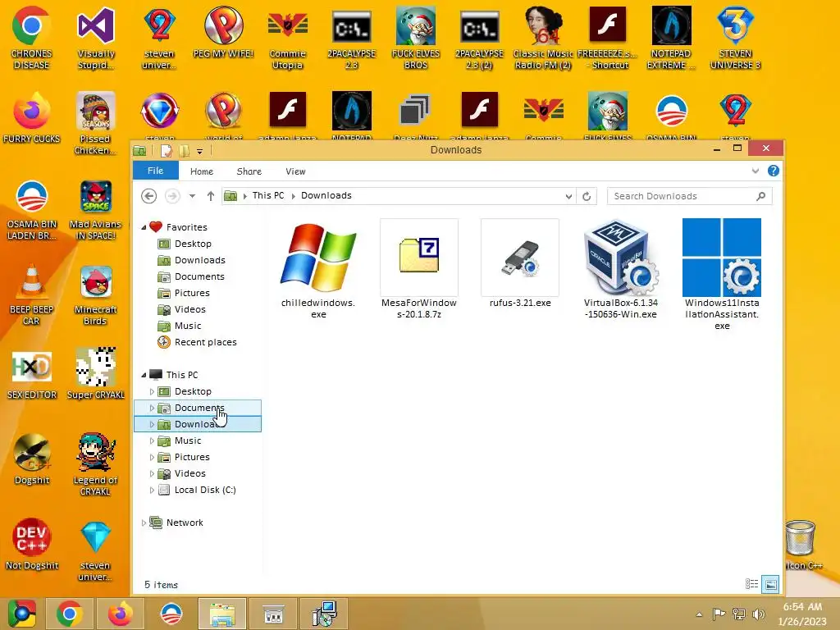Open CHRONES DISEASE desktop shortcut
The height and width of the screenshot is (630, 840).
[x=31, y=38]
